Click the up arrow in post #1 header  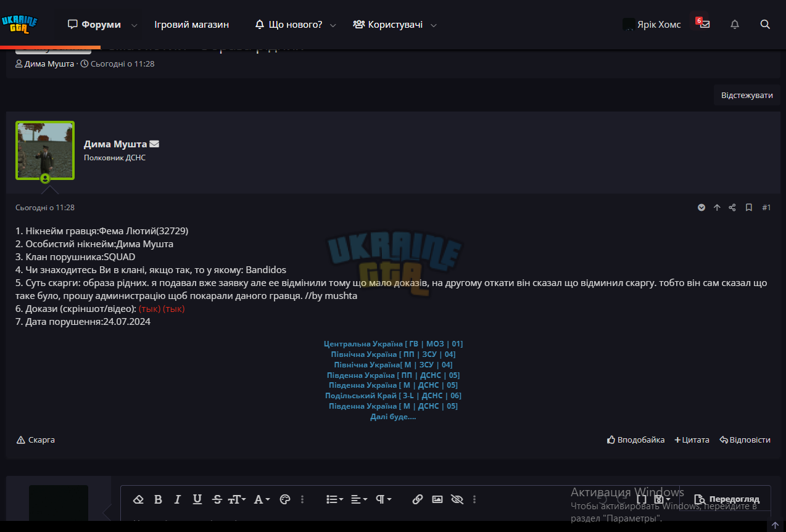point(717,208)
